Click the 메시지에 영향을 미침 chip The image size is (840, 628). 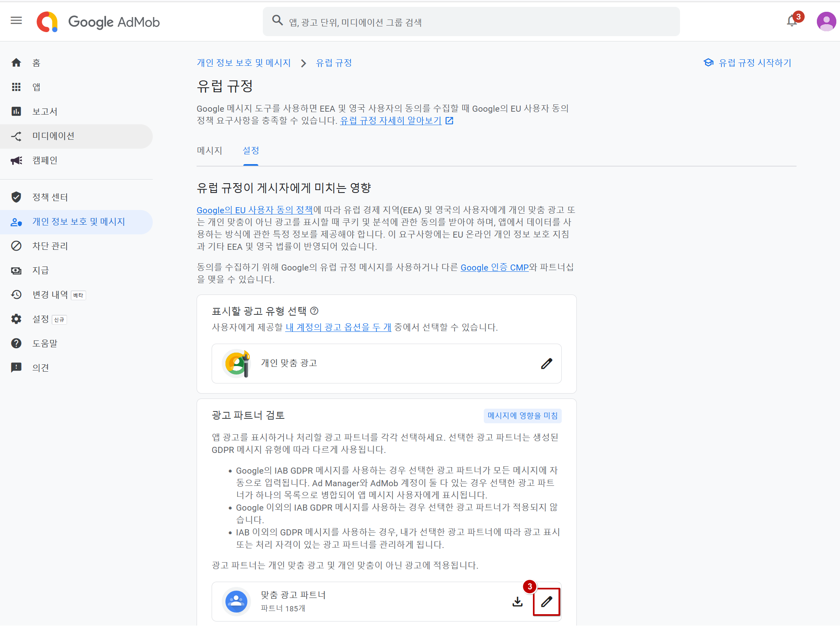pyautogui.click(x=523, y=415)
